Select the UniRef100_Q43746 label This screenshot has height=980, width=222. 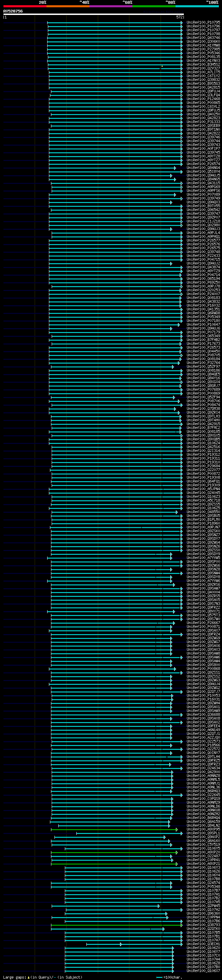pyautogui.click(x=203, y=38)
